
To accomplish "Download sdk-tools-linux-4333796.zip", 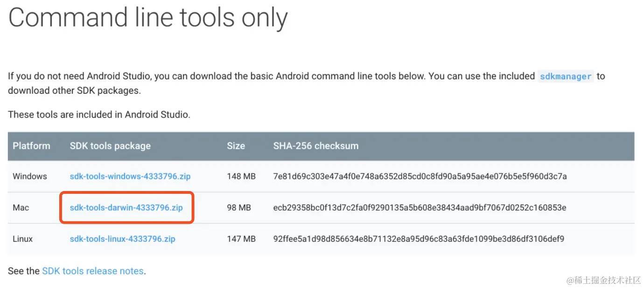I will [122, 239].
